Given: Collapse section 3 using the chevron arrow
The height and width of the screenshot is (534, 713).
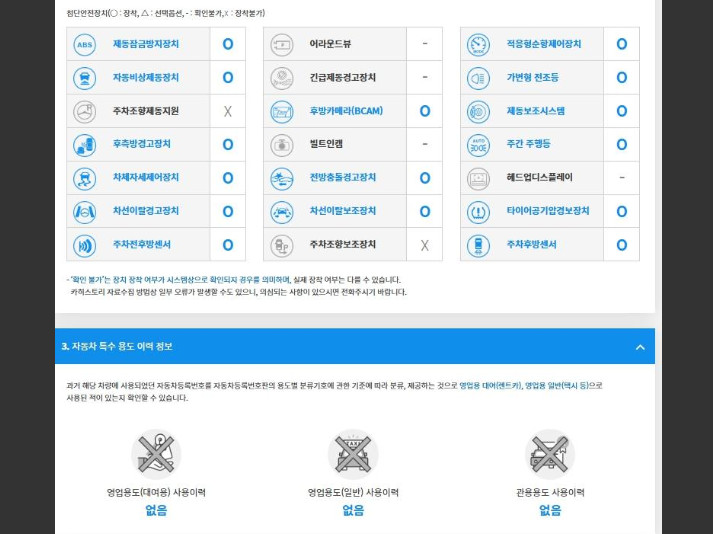Looking at the screenshot, I should point(640,347).
